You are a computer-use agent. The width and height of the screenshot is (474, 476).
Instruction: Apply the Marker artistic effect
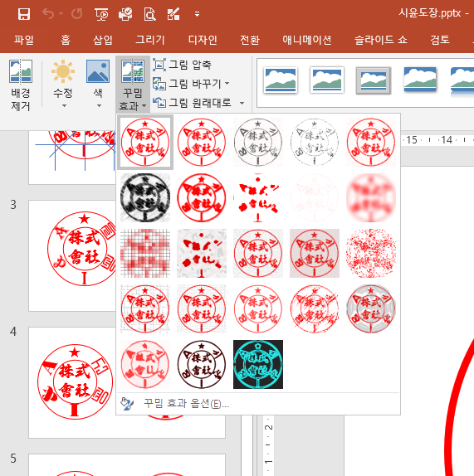click(x=202, y=142)
